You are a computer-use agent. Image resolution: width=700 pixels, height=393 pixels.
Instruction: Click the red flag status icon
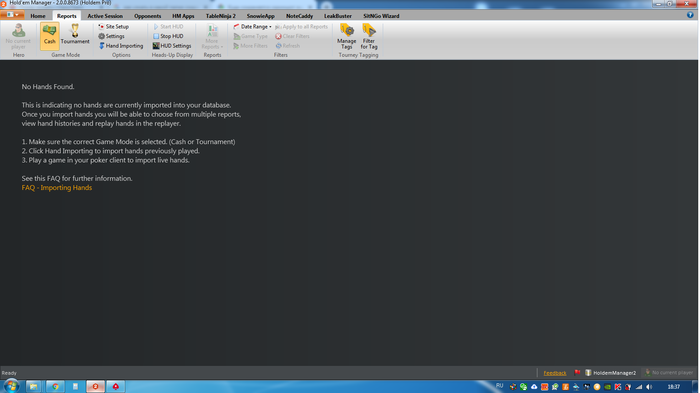577,372
